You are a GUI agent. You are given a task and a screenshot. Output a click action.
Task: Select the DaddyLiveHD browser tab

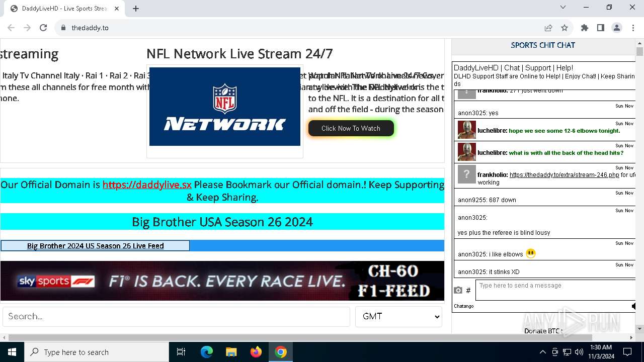coord(64,9)
